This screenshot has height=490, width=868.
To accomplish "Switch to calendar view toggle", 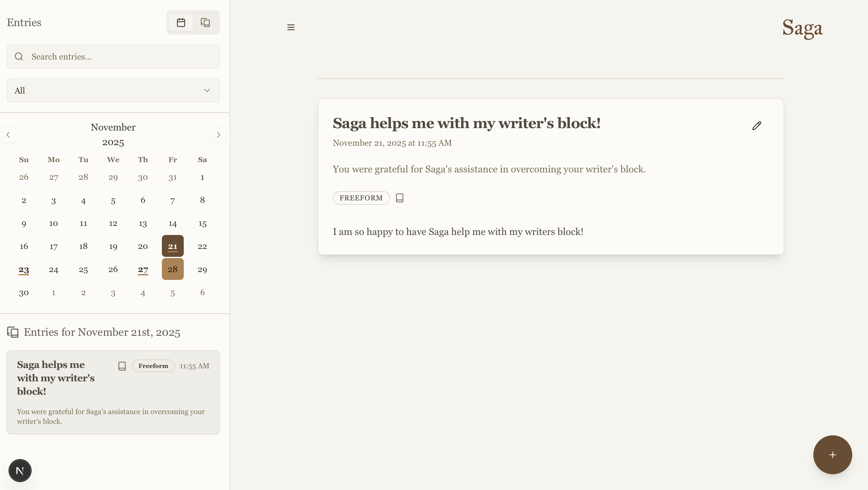I will 181,22.
